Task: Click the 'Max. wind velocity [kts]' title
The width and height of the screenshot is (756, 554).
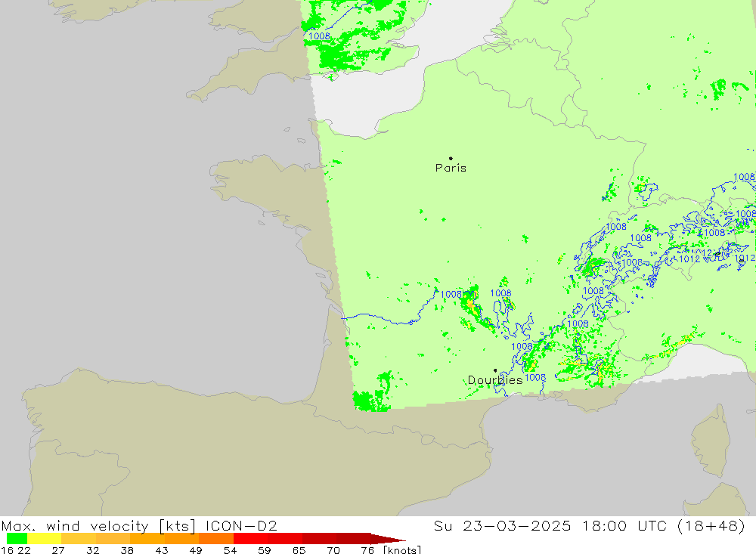Action: pyautogui.click(x=99, y=526)
